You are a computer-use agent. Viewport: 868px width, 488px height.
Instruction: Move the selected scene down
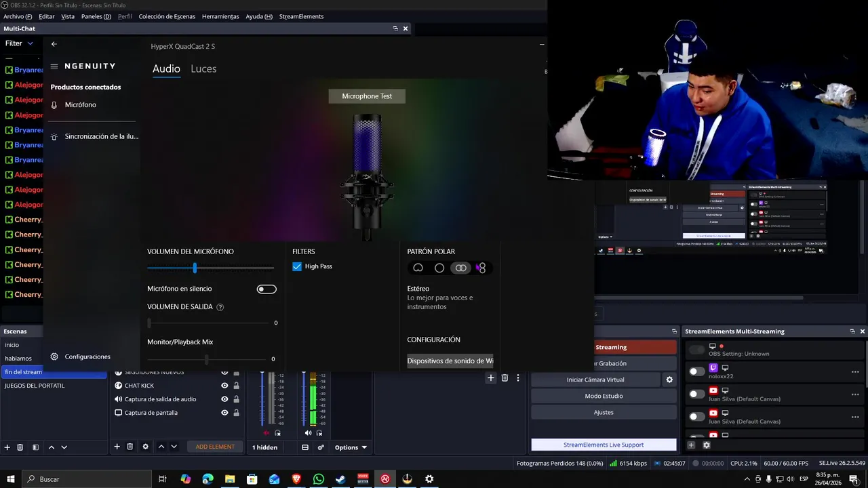[x=64, y=447]
